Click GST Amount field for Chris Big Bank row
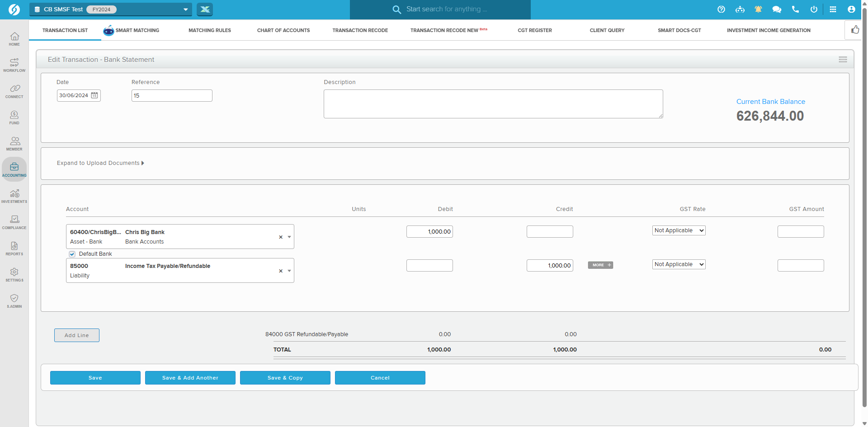Screen dimensions: 868x427 pyautogui.click(x=801, y=231)
